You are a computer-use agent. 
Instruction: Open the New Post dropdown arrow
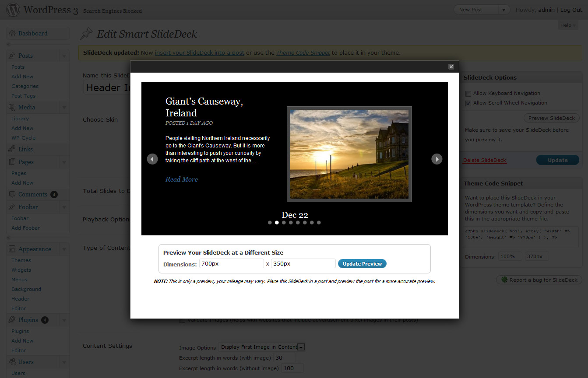point(504,10)
